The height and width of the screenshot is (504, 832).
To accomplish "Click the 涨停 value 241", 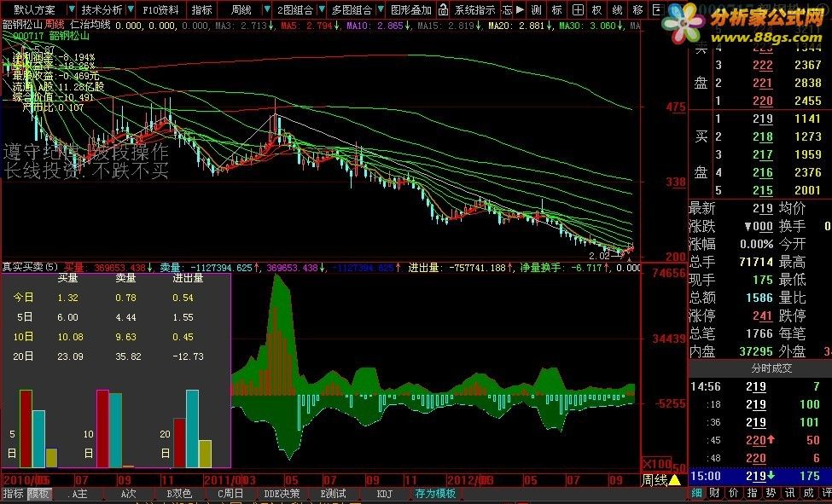I will (x=763, y=316).
